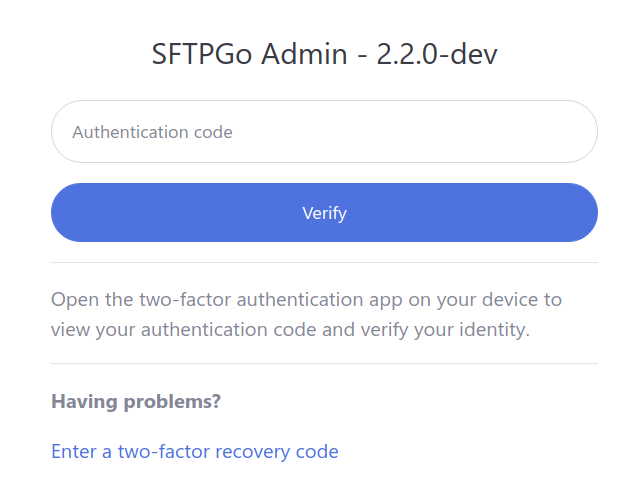Click the 'Having problems?' heading
Viewport: 631px width, 494px height.
click(x=135, y=402)
